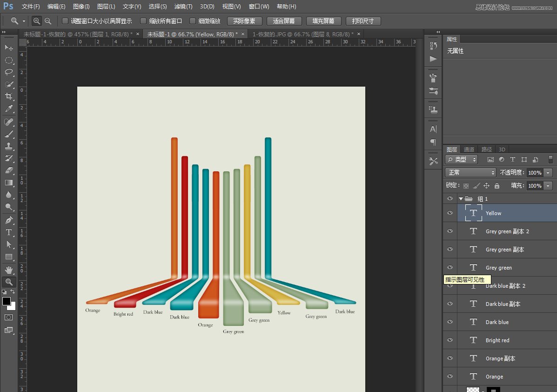Switch to 1-恢复的.JPG document tab

[x=303, y=34]
